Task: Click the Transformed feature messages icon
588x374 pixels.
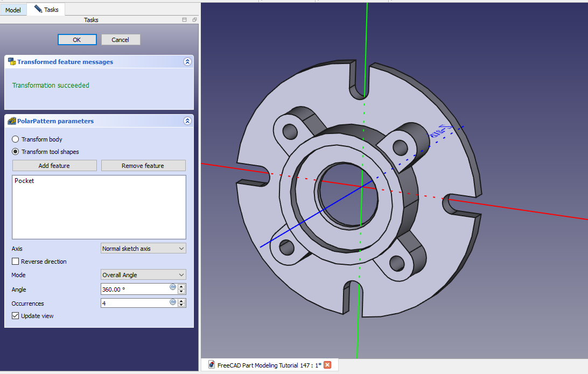Action: click(11, 62)
